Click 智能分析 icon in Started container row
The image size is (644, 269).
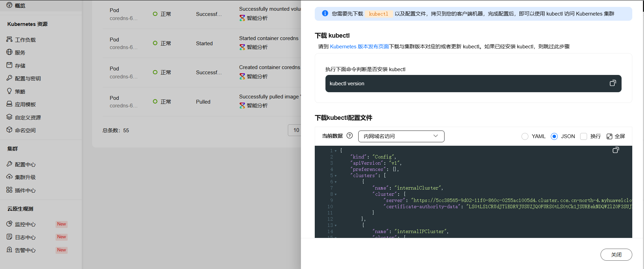coord(242,47)
